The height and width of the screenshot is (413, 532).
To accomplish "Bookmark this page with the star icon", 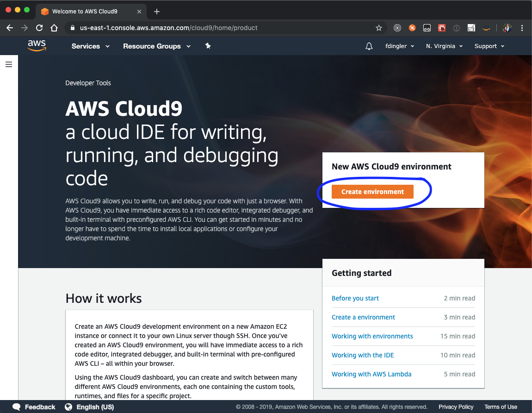I will 378,28.
